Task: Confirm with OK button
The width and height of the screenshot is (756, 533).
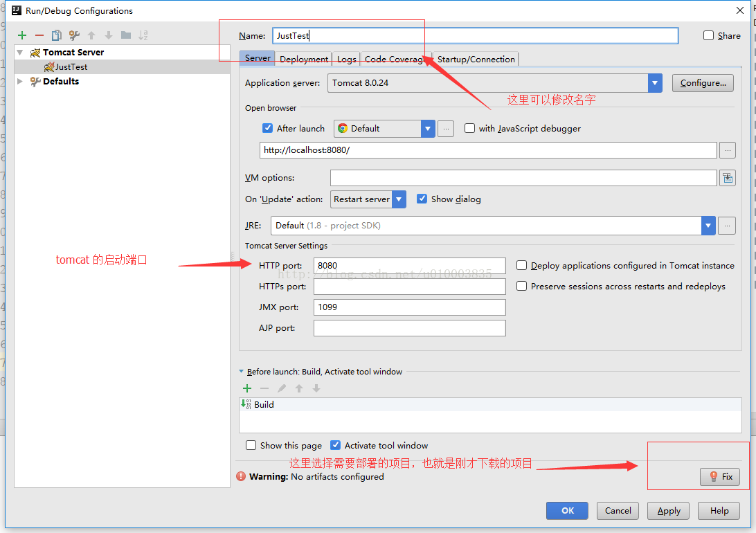Action: pos(567,511)
